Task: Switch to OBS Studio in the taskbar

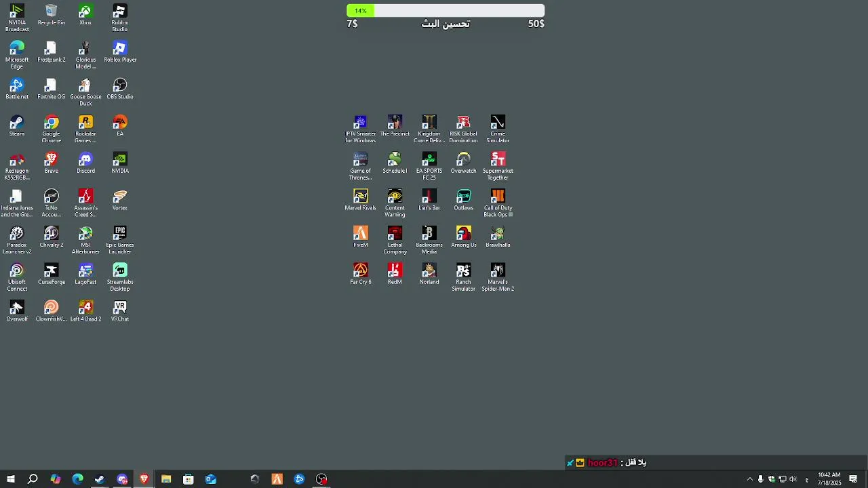Action: pos(321,479)
